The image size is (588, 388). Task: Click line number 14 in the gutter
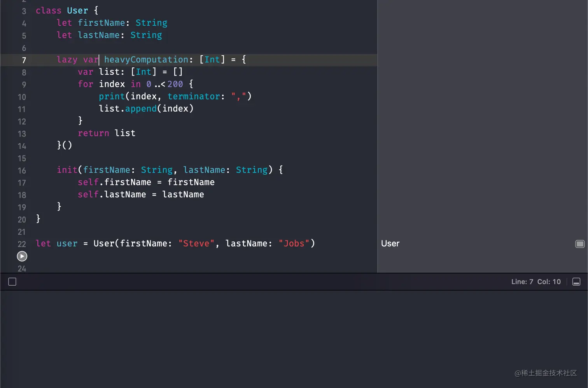(x=22, y=146)
